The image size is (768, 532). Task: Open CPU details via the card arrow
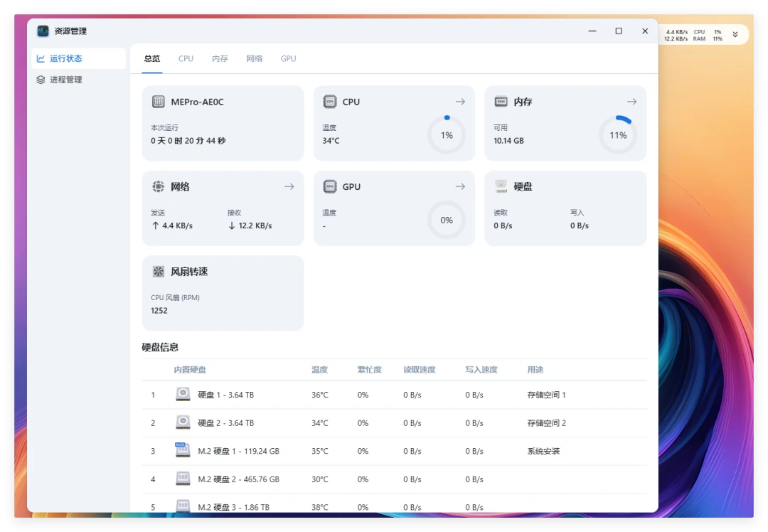tap(460, 102)
